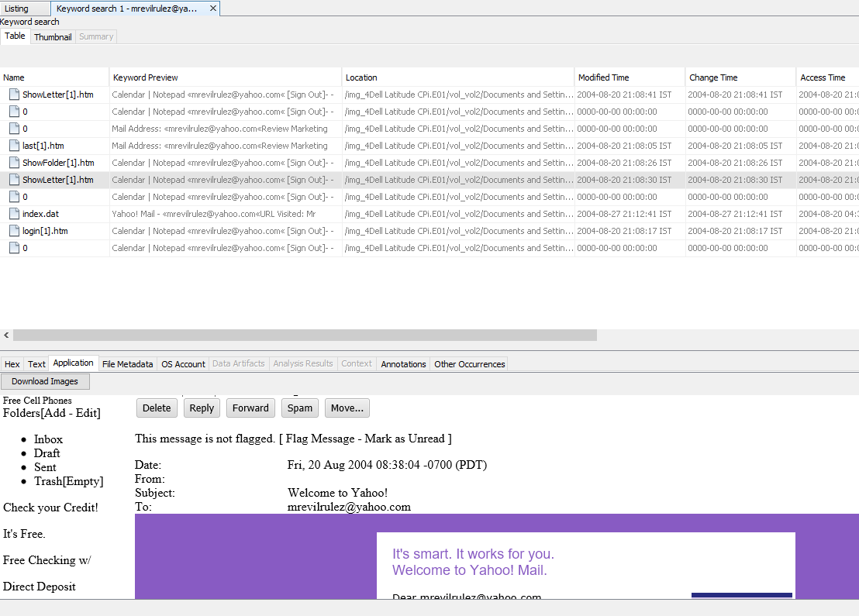Click file icon of ShowFolder[1].htm row
This screenshot has height=616, width=859.
click(14, 163)
